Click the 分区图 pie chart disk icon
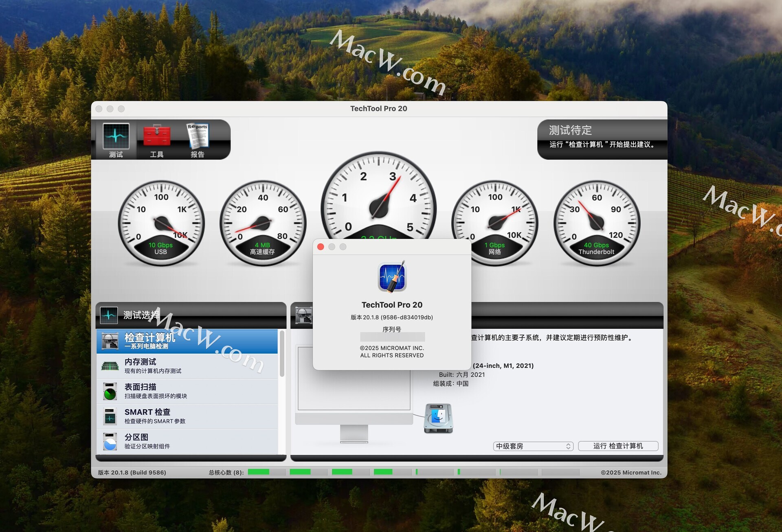This screenshot has width=782, height=532. coord(110,442)
